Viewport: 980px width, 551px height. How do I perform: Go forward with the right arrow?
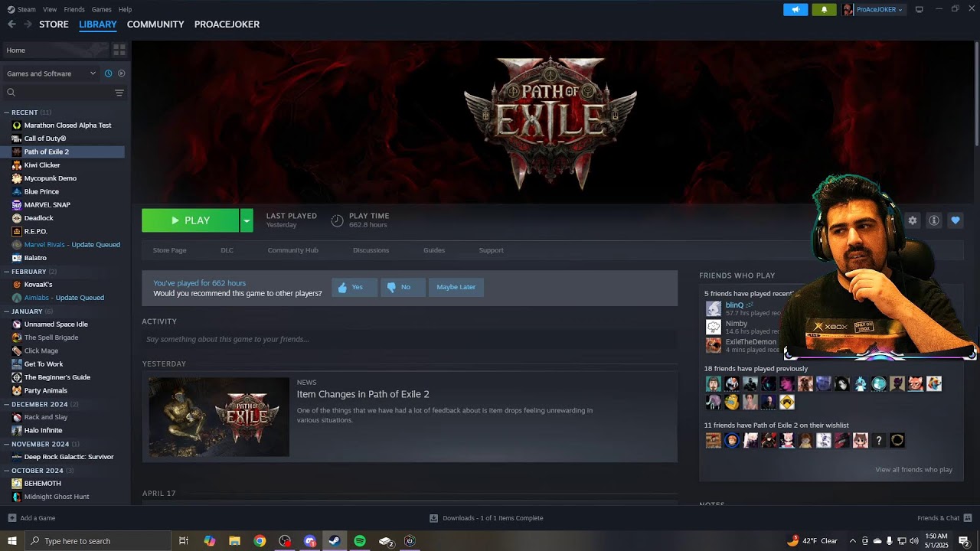pyautogui.click(x=28, y=24)
